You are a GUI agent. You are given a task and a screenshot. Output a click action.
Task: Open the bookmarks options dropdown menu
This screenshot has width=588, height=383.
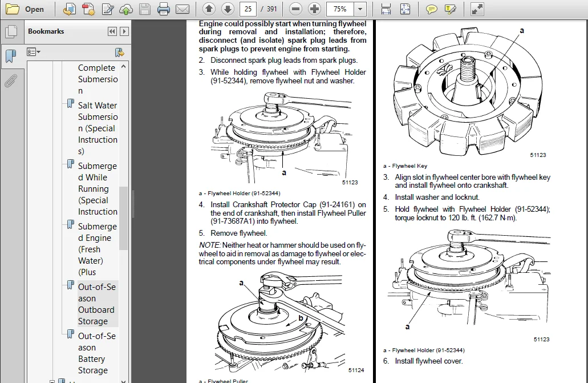[x=34, y=52]
